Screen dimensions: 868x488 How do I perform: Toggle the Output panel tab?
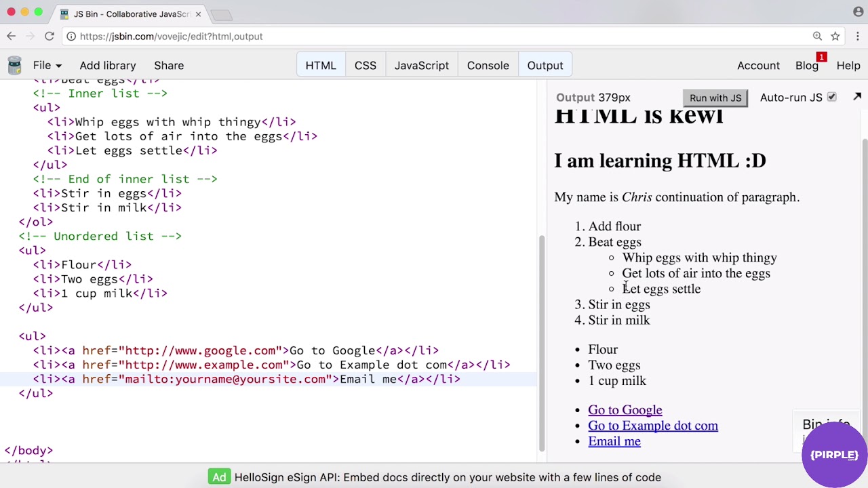pyautogui.click(x=545, y=65)
